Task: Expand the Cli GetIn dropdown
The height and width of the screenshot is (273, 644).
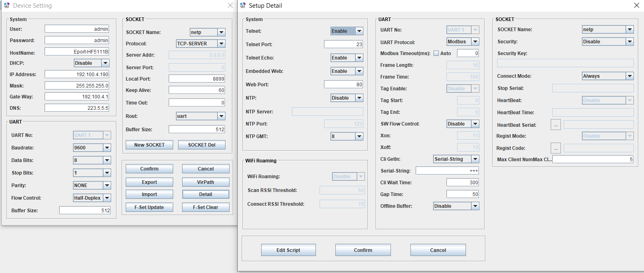Action: (476, 159)
